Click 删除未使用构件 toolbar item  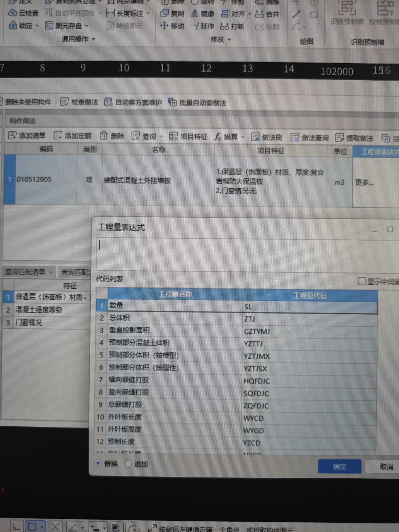(26, 102)
